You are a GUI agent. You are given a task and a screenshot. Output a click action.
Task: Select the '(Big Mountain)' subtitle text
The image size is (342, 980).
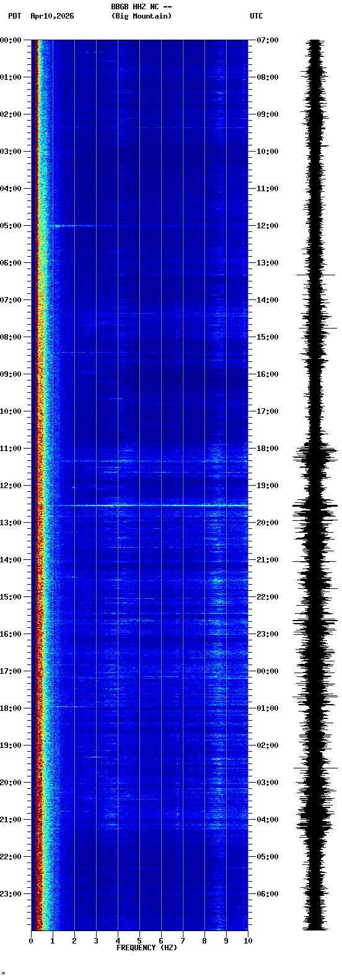141,16
